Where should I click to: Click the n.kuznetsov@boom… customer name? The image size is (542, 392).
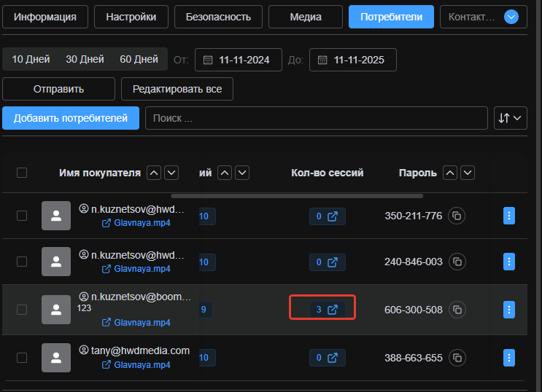[141, 297]
